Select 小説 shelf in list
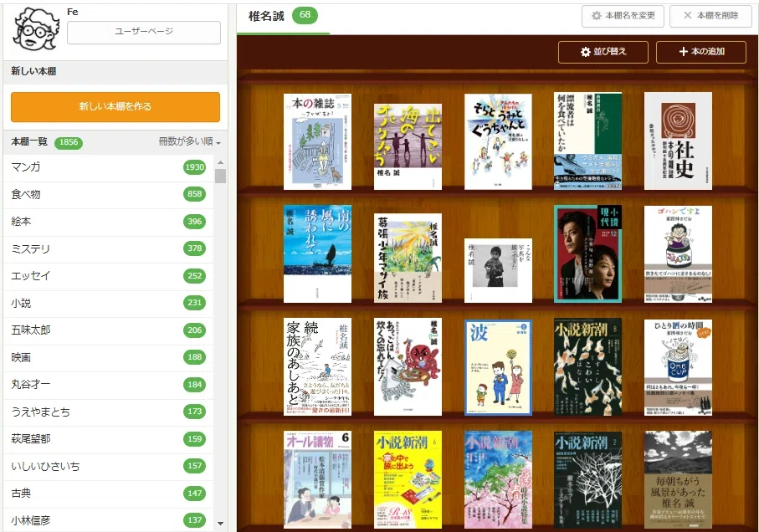The width and height of the screenshot is (759, 532). (x=109, y=303)
